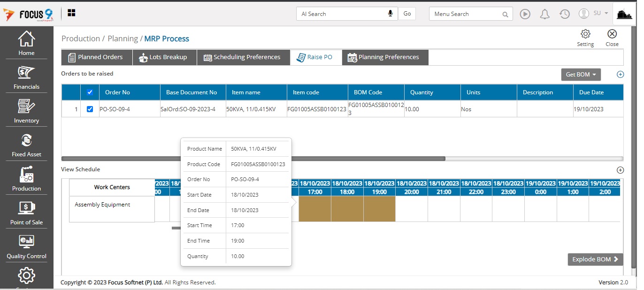The width and height of the screenshot is (644, 290).
Task: Click the Explode BOM button
Action: (x=595, y=259)
